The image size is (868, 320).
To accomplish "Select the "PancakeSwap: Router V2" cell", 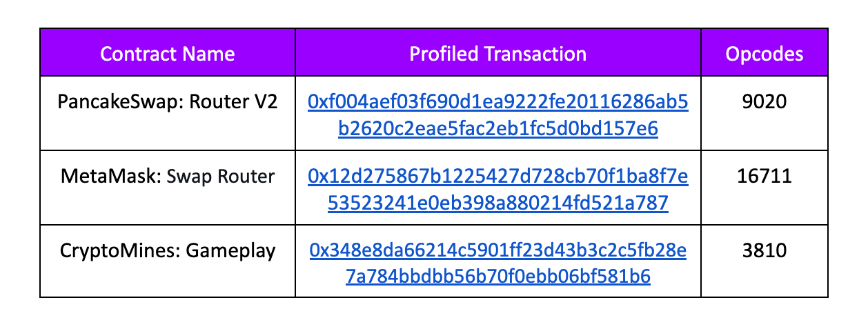I will point(168,103).
